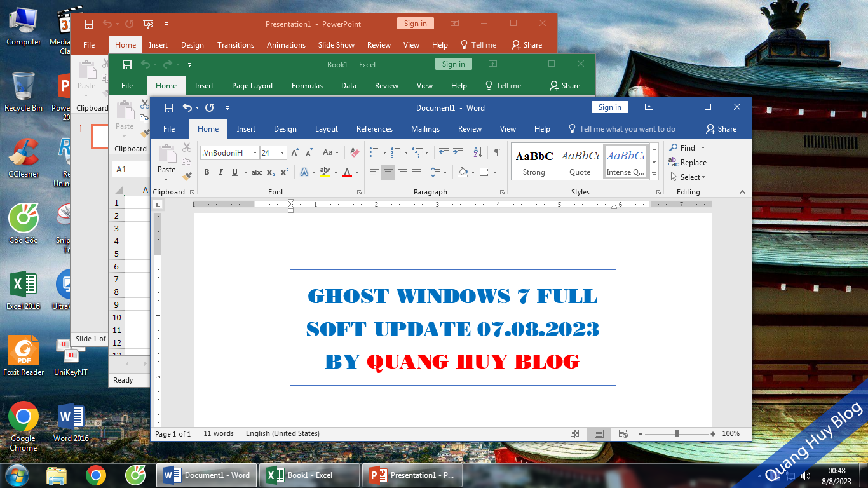Click the Save icon in Word title bar
The image size is (868, 488).
point(169,107)
